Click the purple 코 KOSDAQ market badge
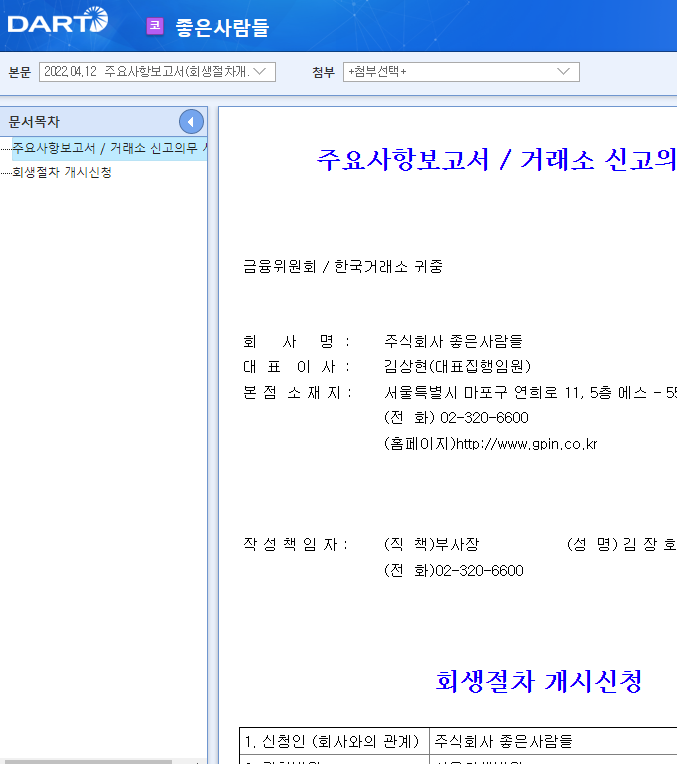Viewport: 677px width, 764px height. point(155,26)
